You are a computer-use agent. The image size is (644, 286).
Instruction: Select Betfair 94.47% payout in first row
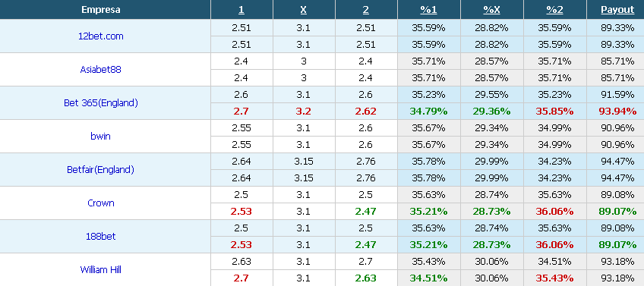pos(617,162)
